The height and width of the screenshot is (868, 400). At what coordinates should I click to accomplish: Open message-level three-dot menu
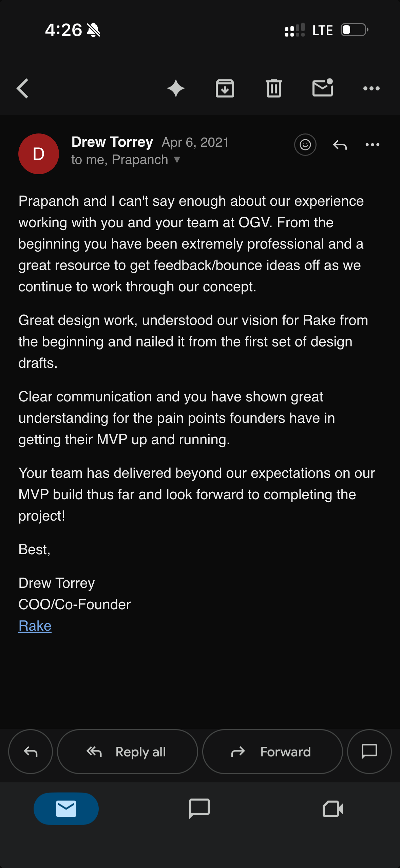pos(373,145)
